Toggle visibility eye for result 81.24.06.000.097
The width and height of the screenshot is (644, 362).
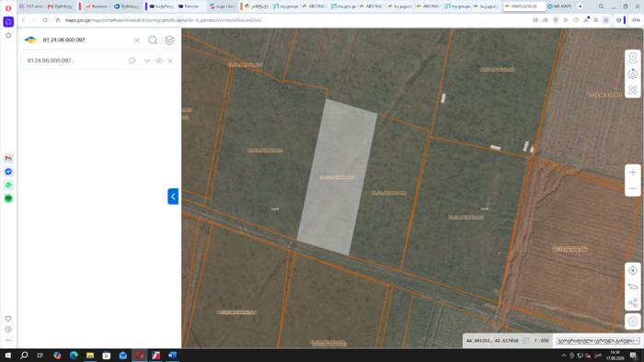tap(159, 61)
